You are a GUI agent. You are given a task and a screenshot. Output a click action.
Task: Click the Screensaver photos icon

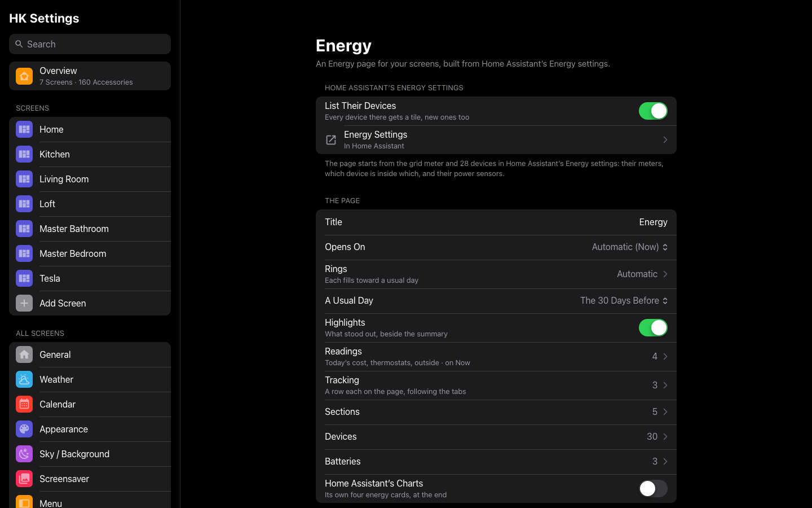click(24, 479)
